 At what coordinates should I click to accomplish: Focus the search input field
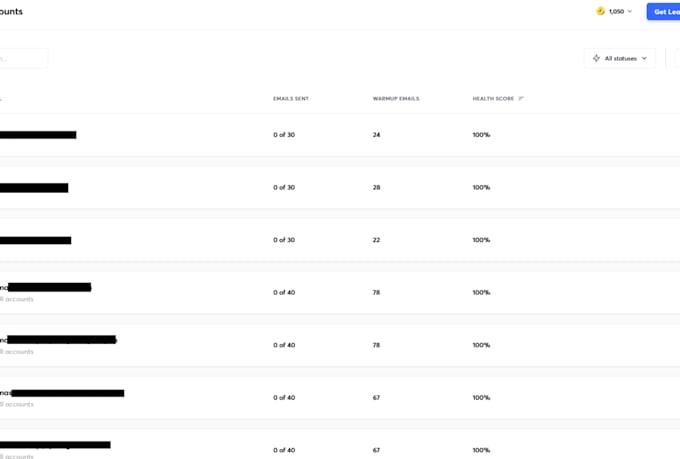(x=23, y=58)
